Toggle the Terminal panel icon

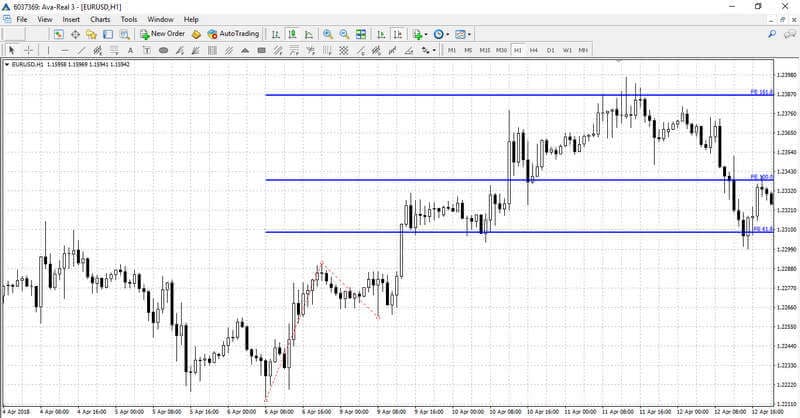108,34
